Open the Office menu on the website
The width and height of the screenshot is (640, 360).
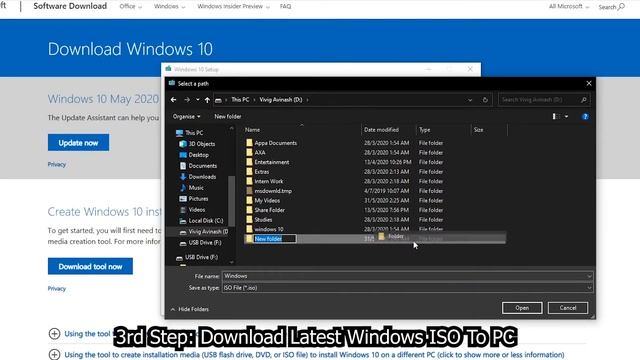(x=130, y=7)
